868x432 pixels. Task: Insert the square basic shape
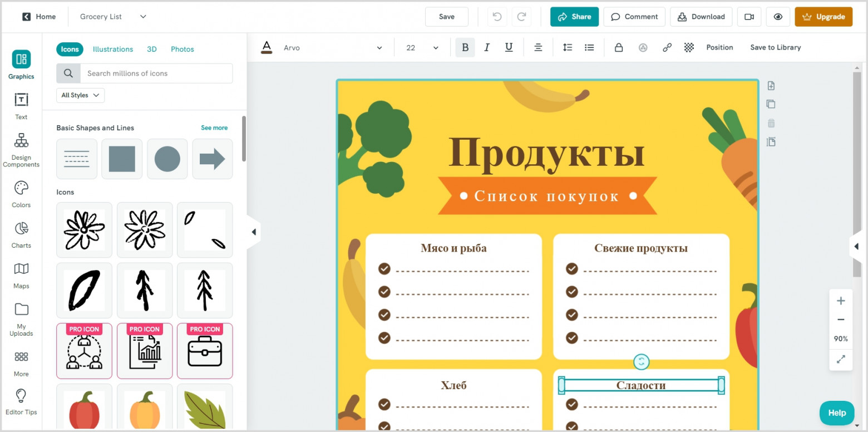click(122, 159)
